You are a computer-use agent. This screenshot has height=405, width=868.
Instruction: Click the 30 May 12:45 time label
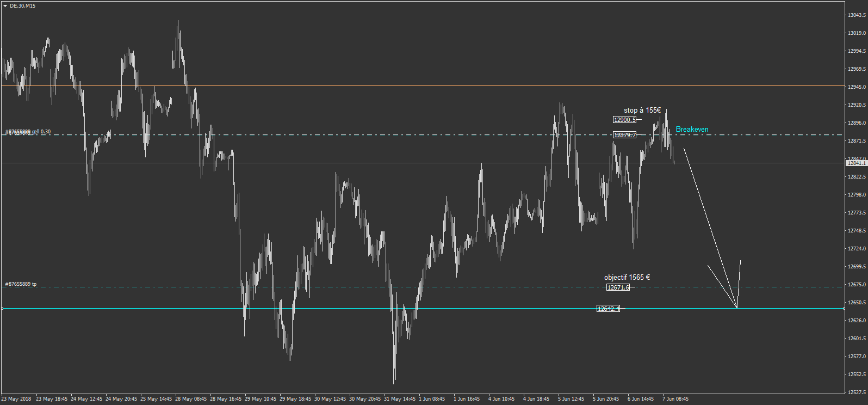[x=330, y=399]
